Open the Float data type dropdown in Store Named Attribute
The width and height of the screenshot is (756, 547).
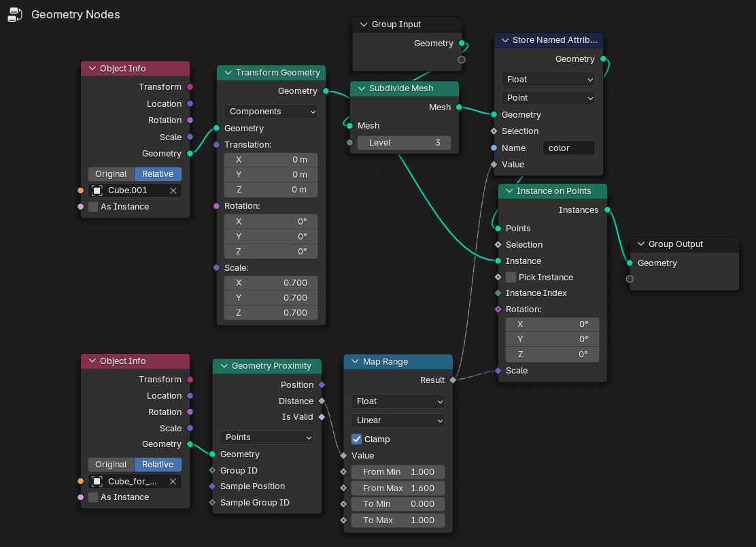(x=548, y=79)
